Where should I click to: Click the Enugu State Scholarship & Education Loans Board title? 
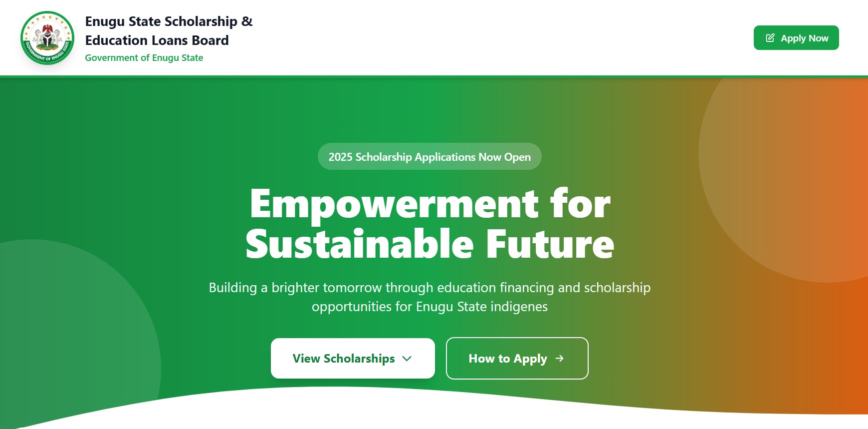point(170,31)
